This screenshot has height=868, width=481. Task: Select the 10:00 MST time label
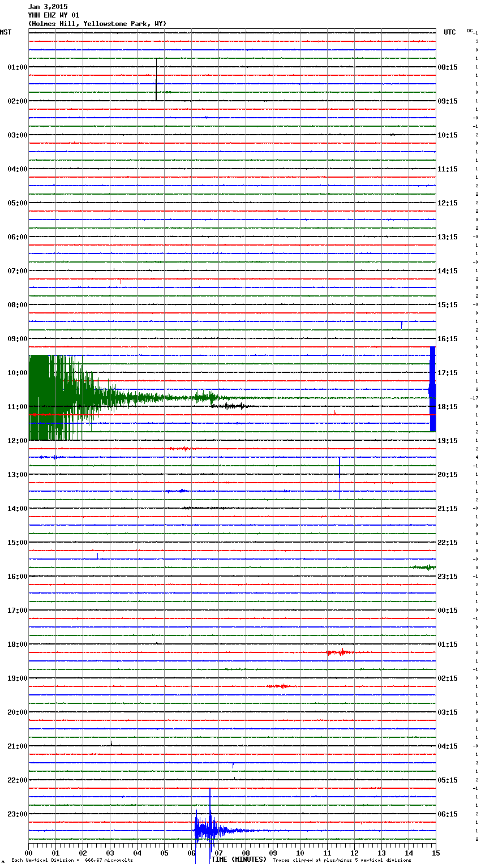17,373
